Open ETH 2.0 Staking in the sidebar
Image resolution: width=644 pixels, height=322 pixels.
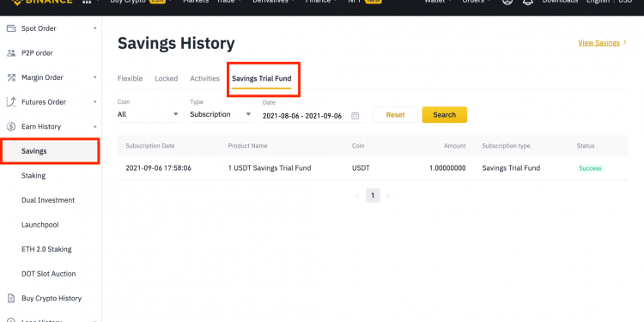46,249
